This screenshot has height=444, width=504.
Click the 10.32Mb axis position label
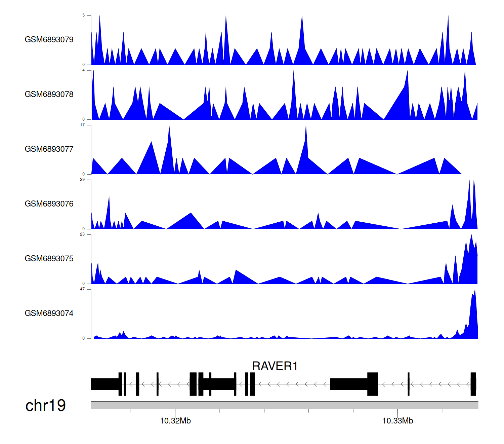pos(175,421)
